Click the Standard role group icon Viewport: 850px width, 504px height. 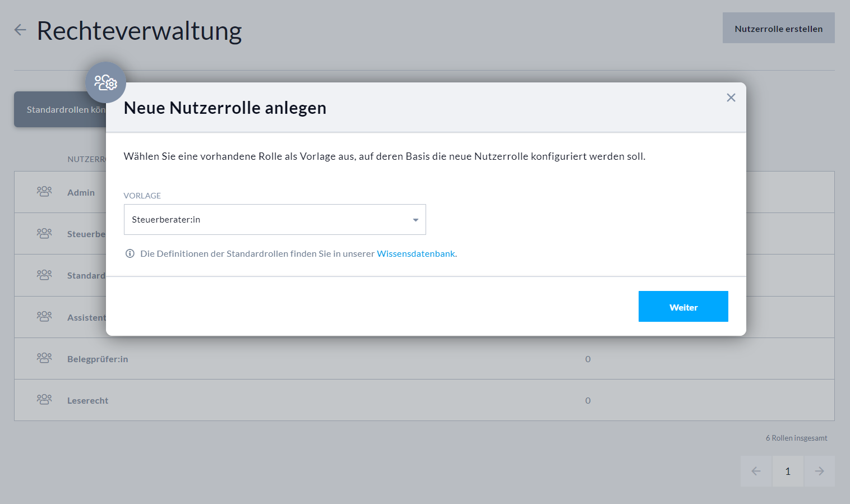pyautogui.click(x=44, y=275)
